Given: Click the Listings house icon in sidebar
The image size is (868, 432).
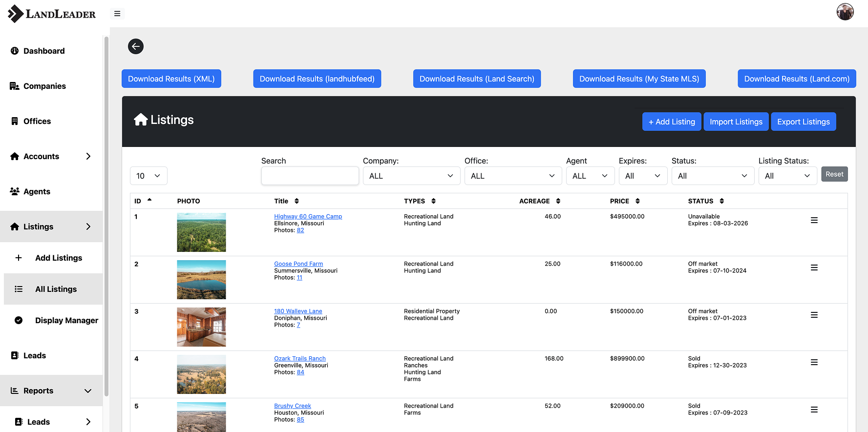Looking at the screenshot, I should [15, 226].
